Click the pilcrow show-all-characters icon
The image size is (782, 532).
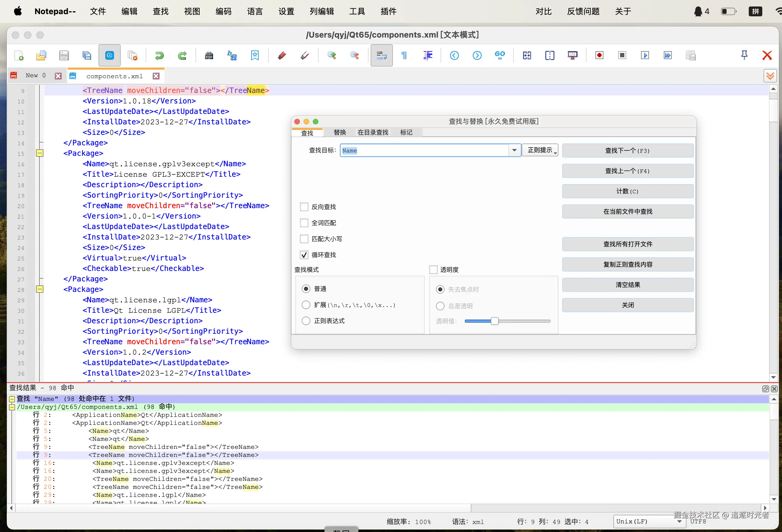click(404, 55)
